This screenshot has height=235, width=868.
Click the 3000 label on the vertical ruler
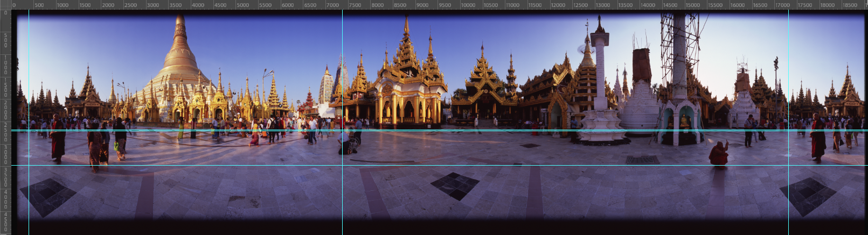coord(5,154)
